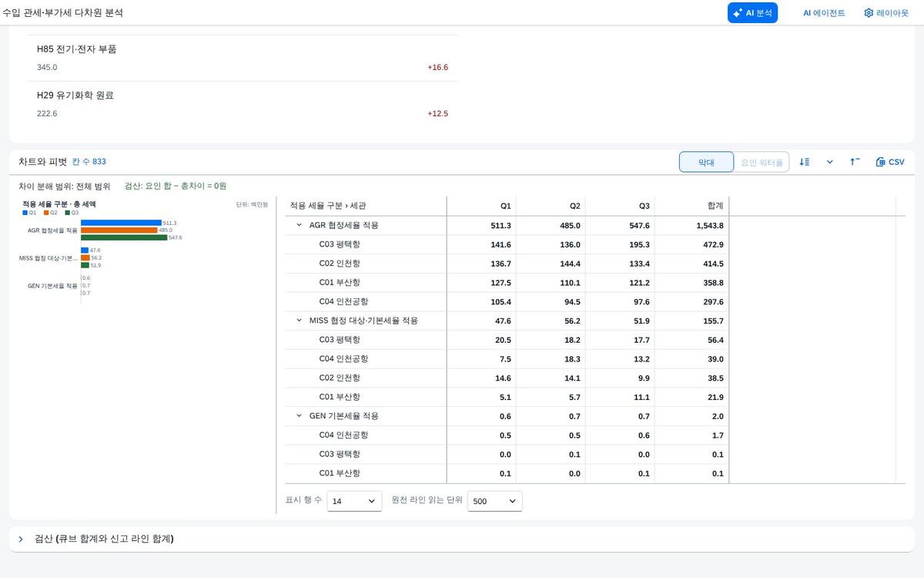Viewport: 924px width, 578px height.
Task: Open the AI 에이전트 panel
Action: tap(823, 13)
